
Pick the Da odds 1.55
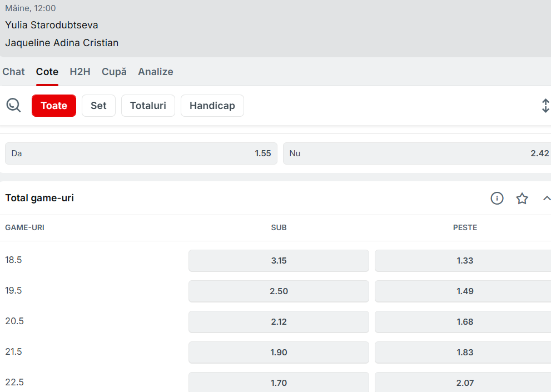[x=141, y=153]
